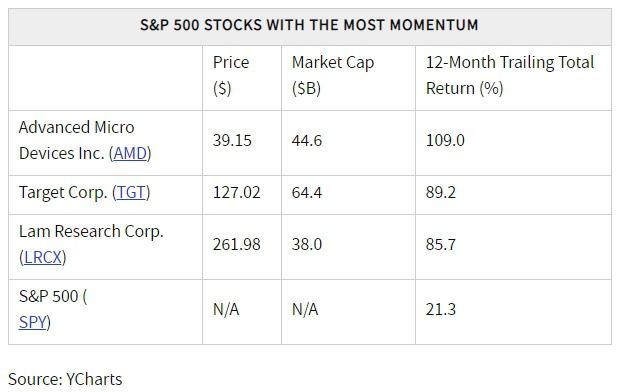Select the S&P 500 return 21.3 cell
Screen dimensions: 619x392
coord(513,312)
